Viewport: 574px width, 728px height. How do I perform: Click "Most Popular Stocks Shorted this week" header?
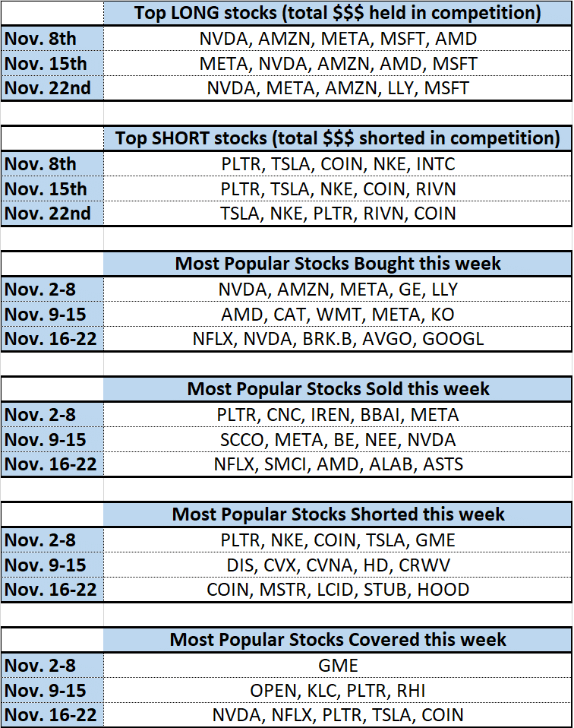(x=337, y=514)
